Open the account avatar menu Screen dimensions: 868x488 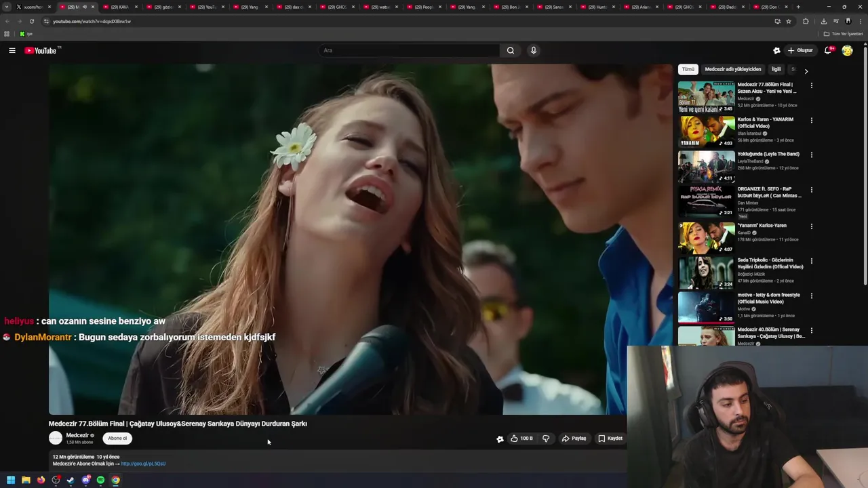pos(847,50)
